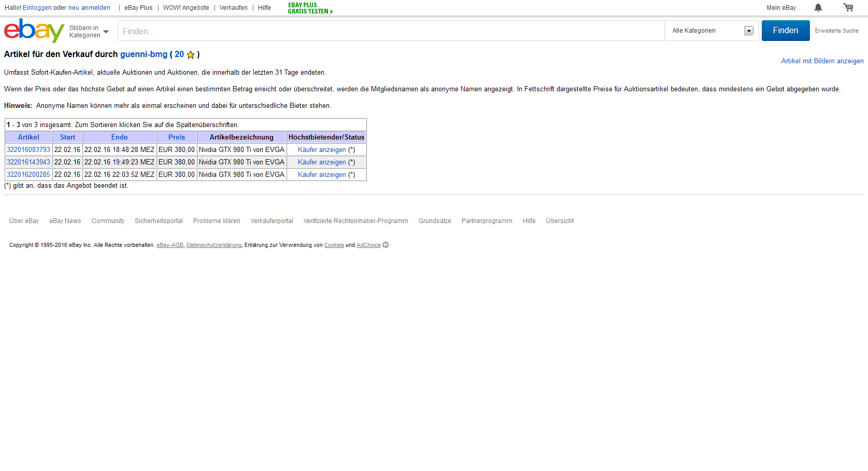Sort by the Artikel column header
Screen dimensions: 868x471
(29, 137)
